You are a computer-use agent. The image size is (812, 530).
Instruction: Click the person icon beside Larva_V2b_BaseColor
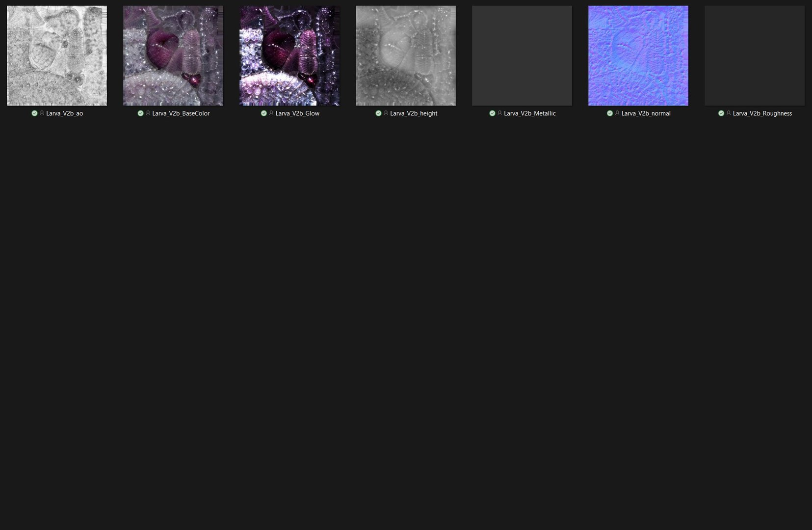(148, 113)
